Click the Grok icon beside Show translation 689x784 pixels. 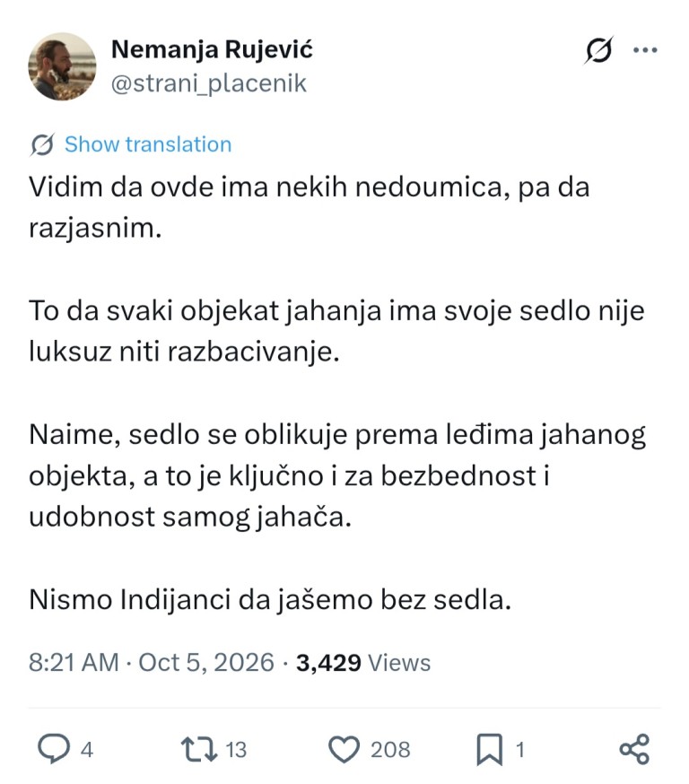(x=42, y=145)
